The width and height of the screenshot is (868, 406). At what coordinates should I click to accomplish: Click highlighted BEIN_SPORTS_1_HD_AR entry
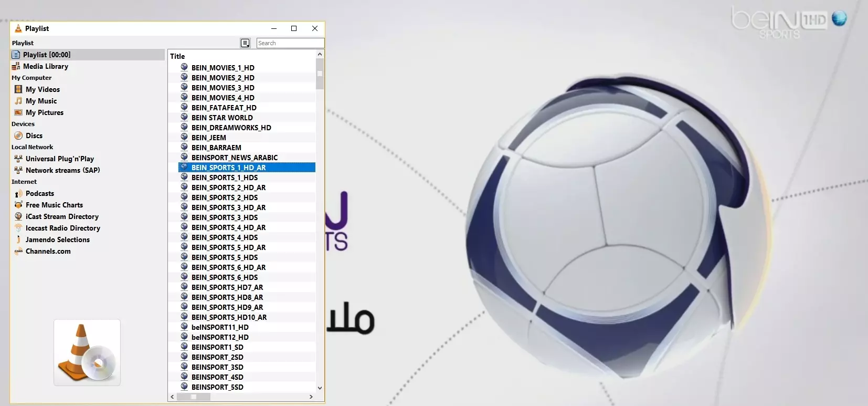pos(247,168)
